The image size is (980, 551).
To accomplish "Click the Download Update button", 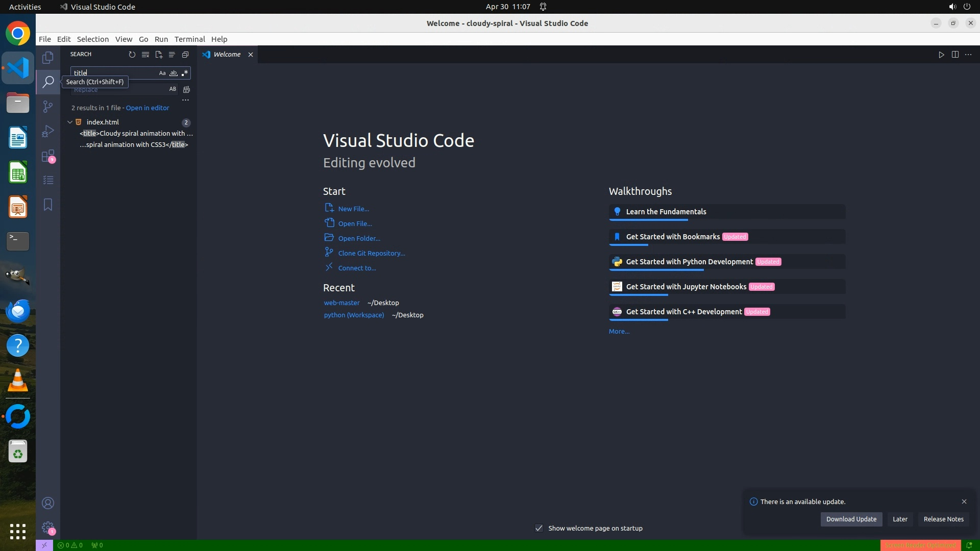I will (x=851, y=519).
